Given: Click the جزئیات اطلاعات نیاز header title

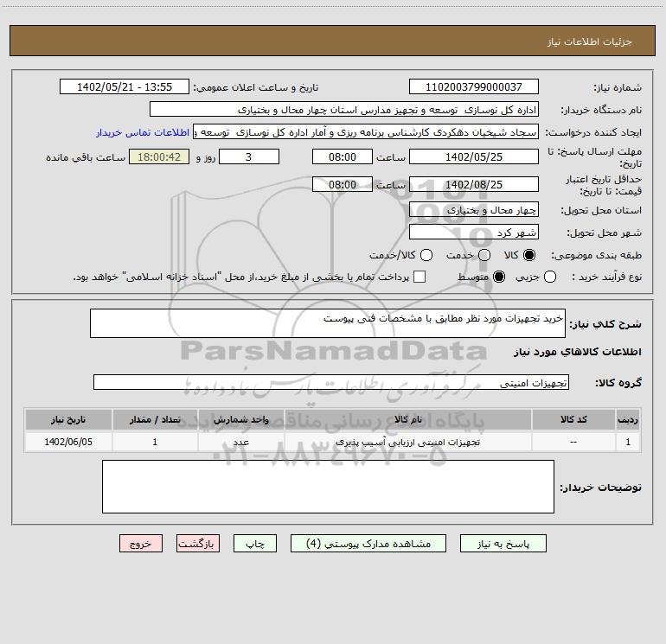Looking at the screenshot, I should (x=590, y=41).
